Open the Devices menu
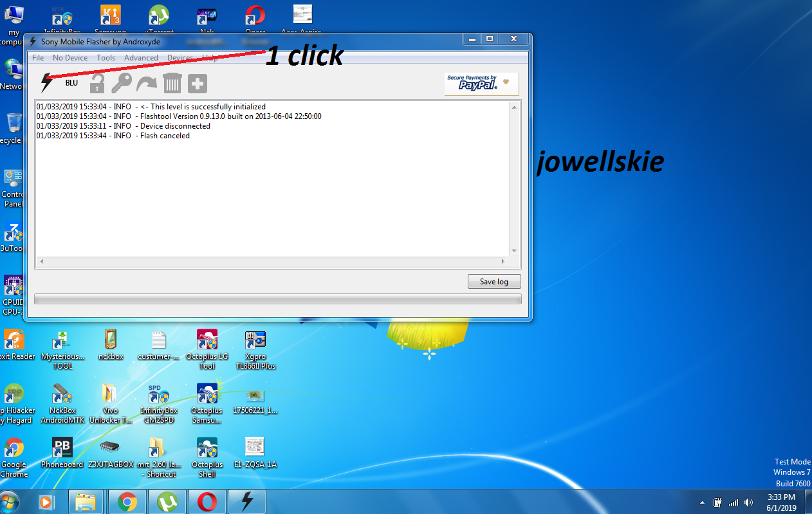This screenshot has width=812, height=514. click(180, 58)
